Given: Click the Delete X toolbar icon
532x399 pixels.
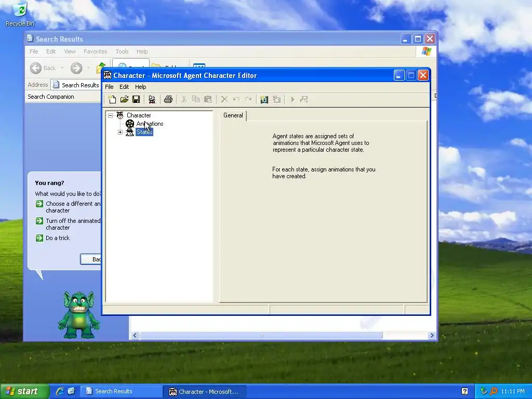Looking at the screenshot, I should click(224, 99).
